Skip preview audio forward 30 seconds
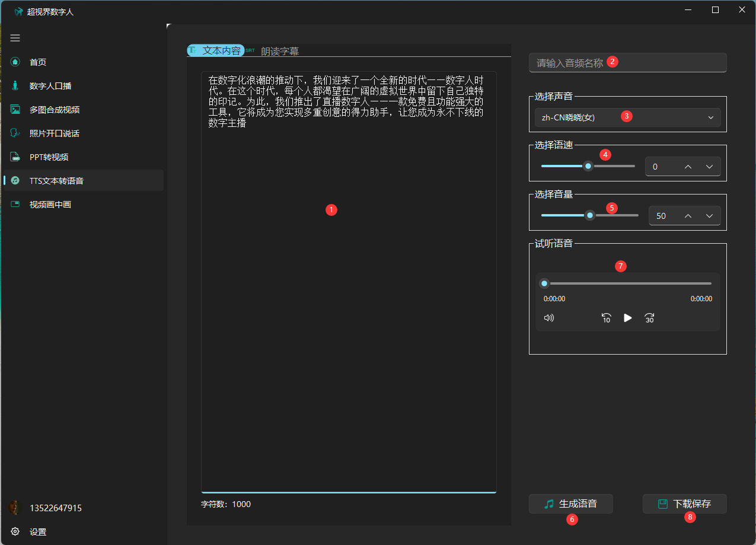 coord(649,318)
